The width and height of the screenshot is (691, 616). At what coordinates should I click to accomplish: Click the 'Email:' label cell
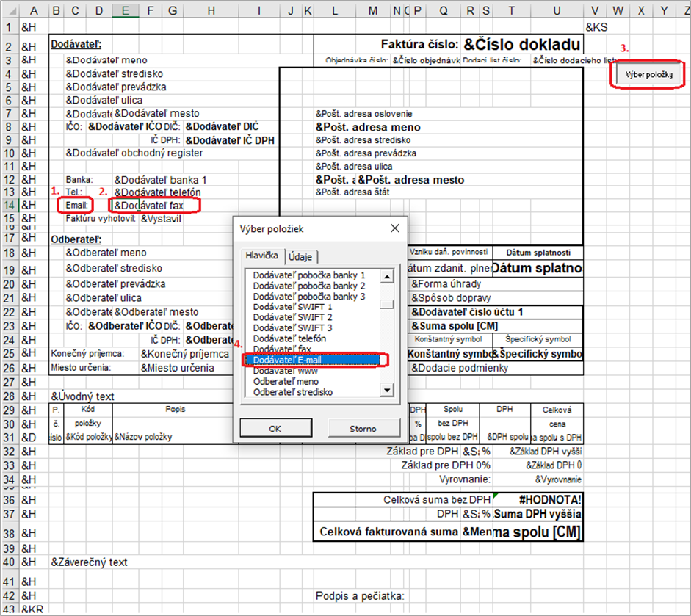pos(76,206)
